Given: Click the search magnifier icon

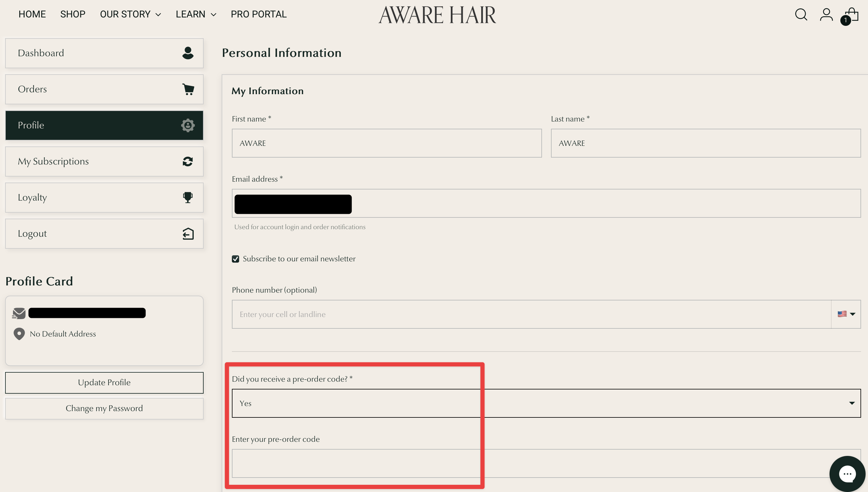Looking at the screenshot, I should [x=801, y=14].
